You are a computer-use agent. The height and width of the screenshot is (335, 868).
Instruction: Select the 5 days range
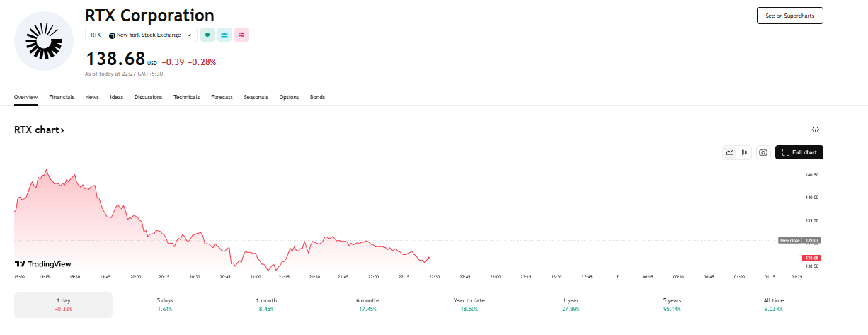click(x=165, y=305)
